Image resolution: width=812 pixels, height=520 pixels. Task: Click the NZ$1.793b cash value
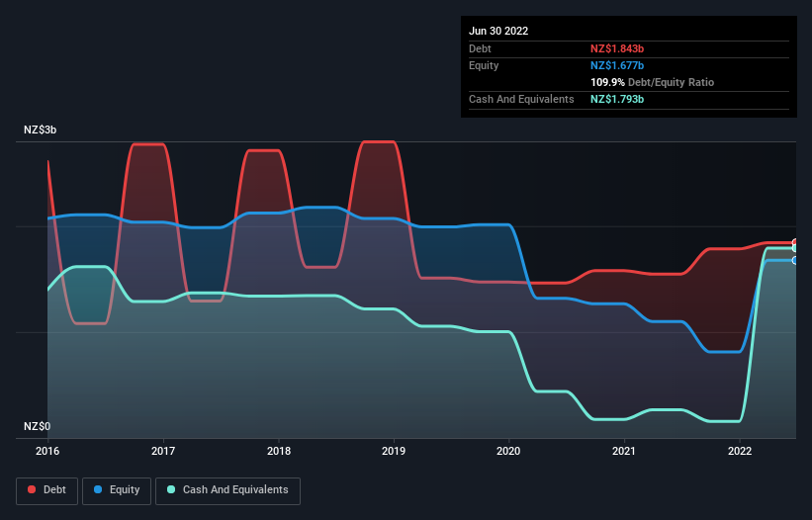[x=617, y=99]
